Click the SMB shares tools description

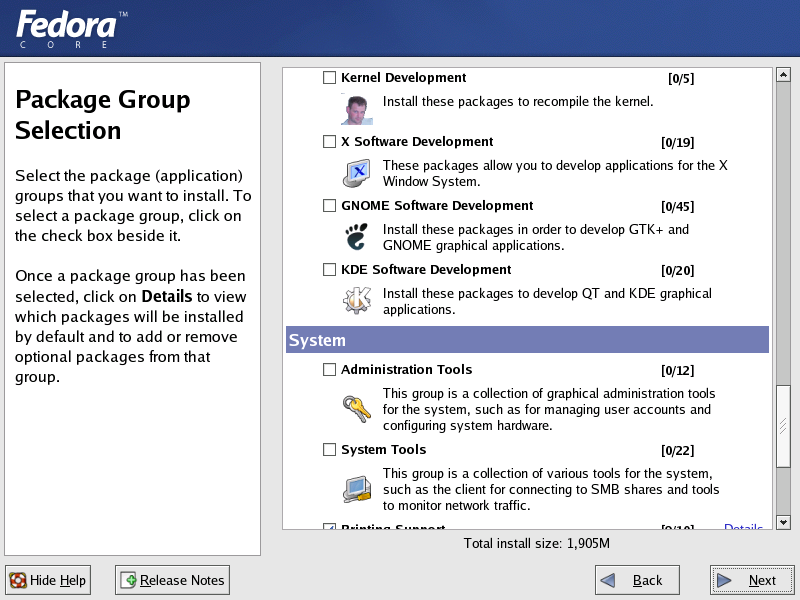[551, 489]
